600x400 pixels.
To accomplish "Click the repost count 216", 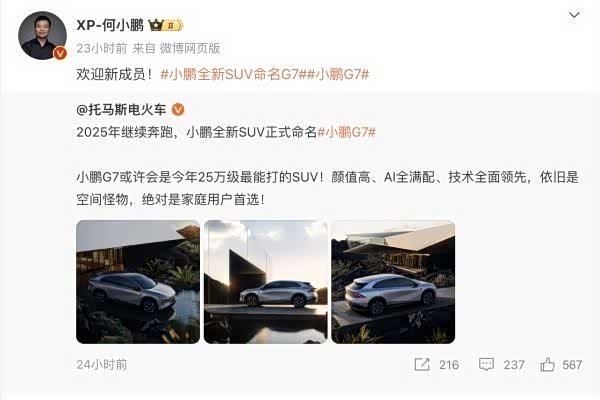I will click(x=449, y=365).
